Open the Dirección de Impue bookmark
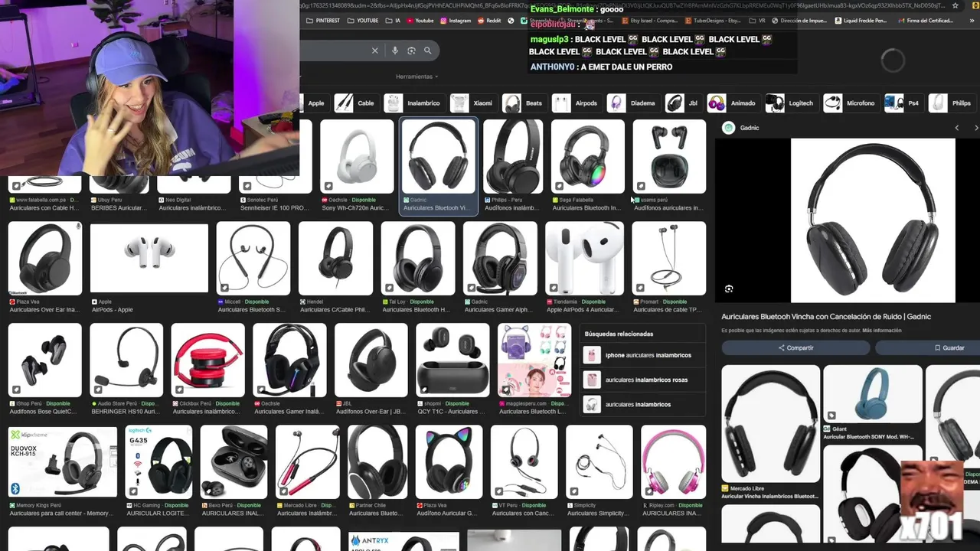 (799, 21)
